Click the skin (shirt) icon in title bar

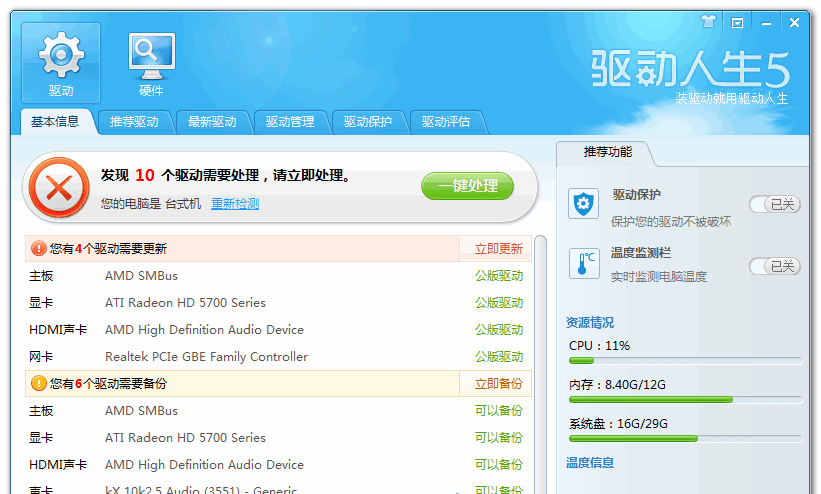point(708,22)
